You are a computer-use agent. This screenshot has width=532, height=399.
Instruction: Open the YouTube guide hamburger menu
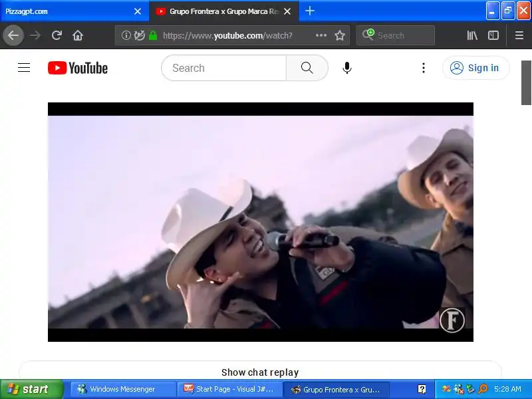point(24,68)
